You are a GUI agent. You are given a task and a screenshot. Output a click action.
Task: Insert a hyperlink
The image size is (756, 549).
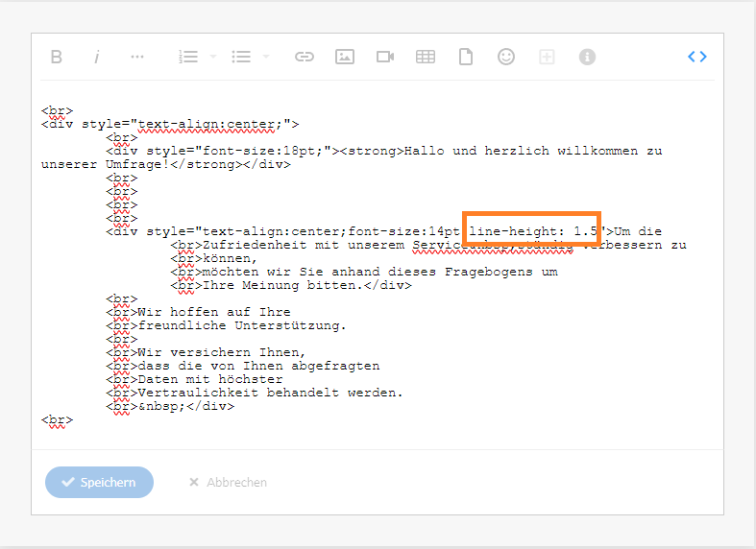coord(305,57)
